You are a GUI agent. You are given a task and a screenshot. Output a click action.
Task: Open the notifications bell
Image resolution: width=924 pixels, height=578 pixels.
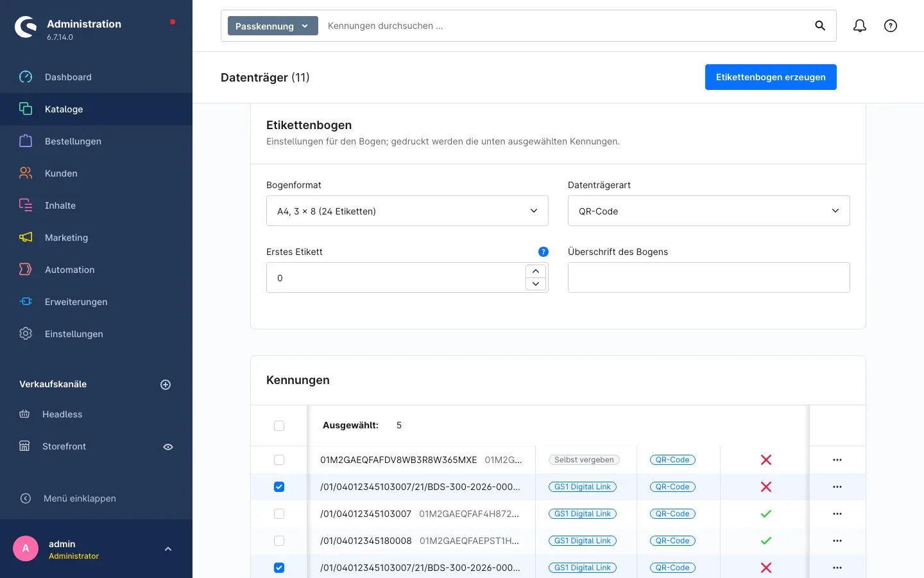(860, 26)
